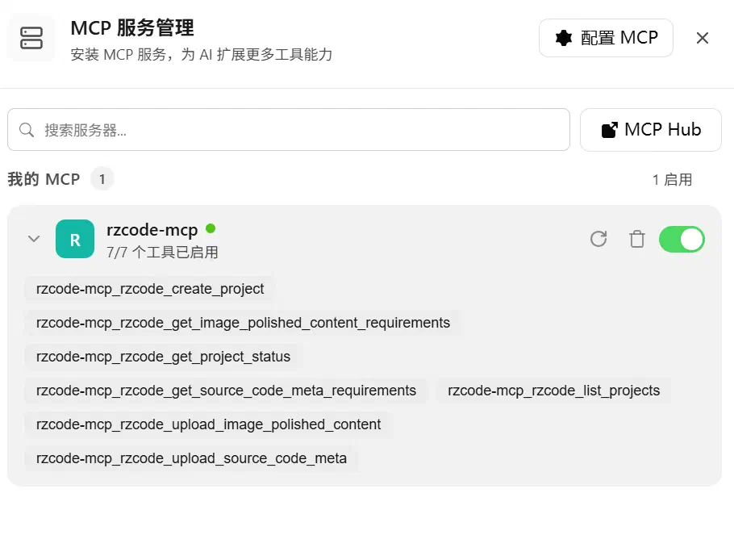The height and width of the screenshot is (560, 734).
Task: Click the MCP 服务管理 title
Action: tap(132, 28)
